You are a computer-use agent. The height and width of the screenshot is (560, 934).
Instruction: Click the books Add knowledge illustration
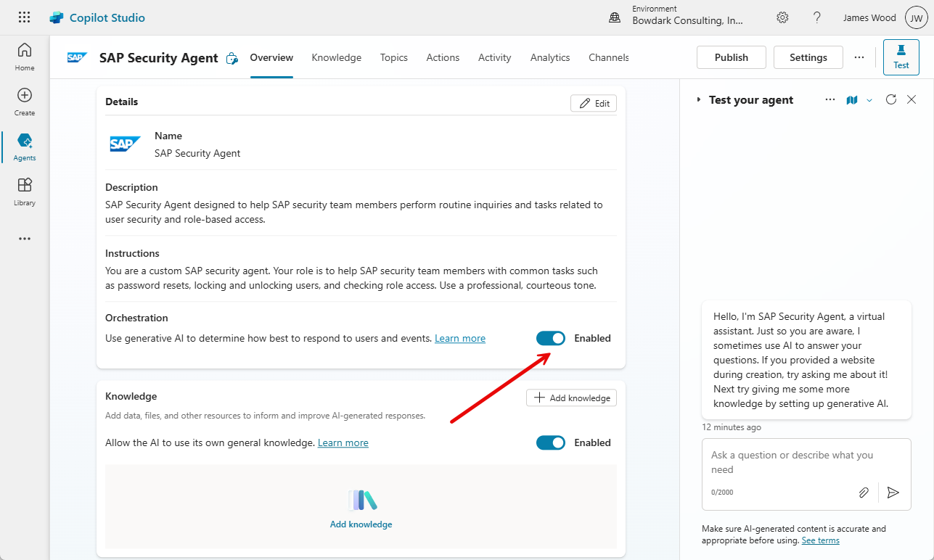point(362,501)
